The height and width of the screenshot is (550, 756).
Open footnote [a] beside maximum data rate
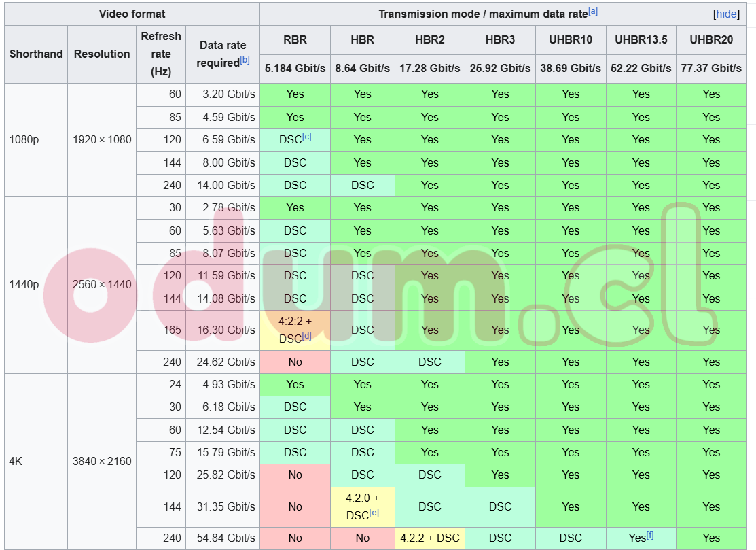pyautogui.click(x=593, y=11)
